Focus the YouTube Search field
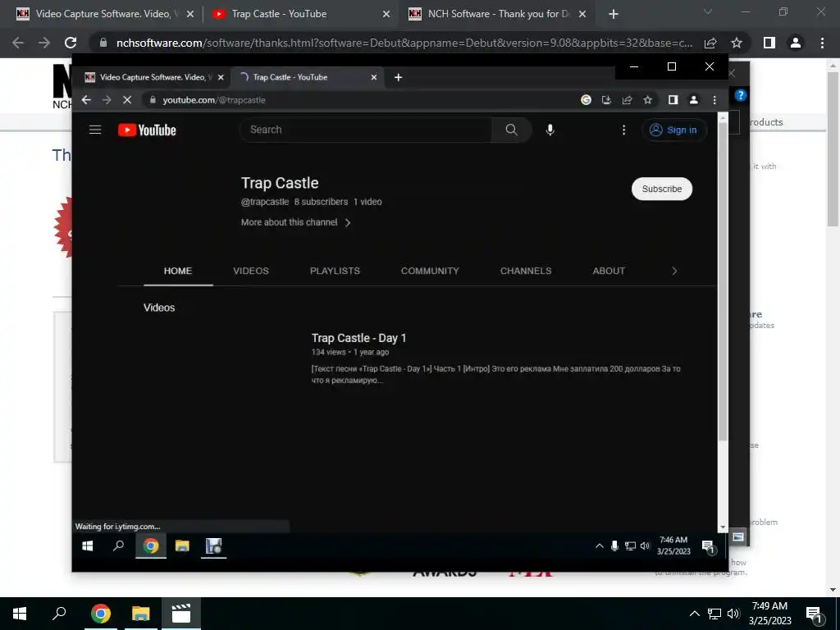This screenshot has width=840, height=630. coord(365,130)
